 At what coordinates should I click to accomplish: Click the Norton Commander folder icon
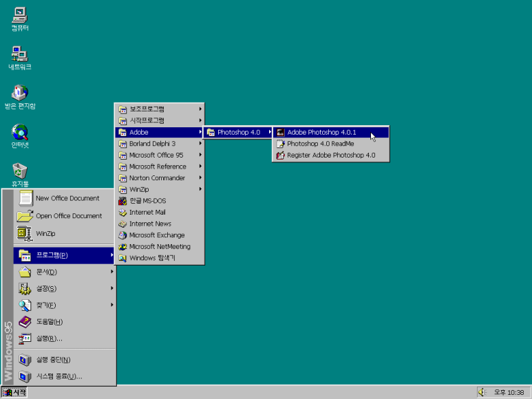[x=123, y=178]
